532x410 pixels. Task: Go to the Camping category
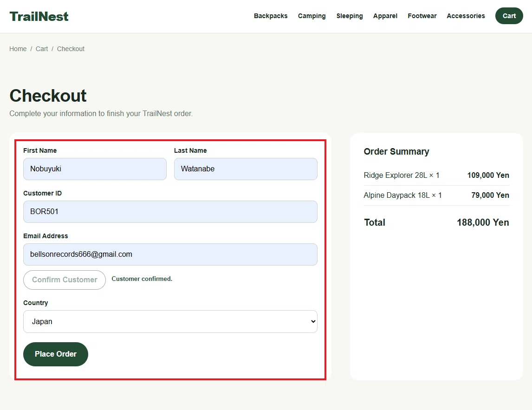pyautogui.click(x=312, y=16)
